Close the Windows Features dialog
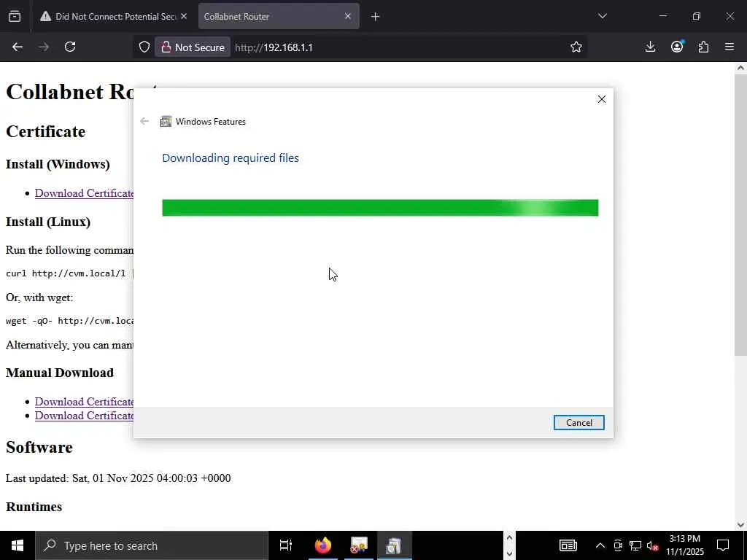Viewport: 747px width, 560px height. [602, 99]
